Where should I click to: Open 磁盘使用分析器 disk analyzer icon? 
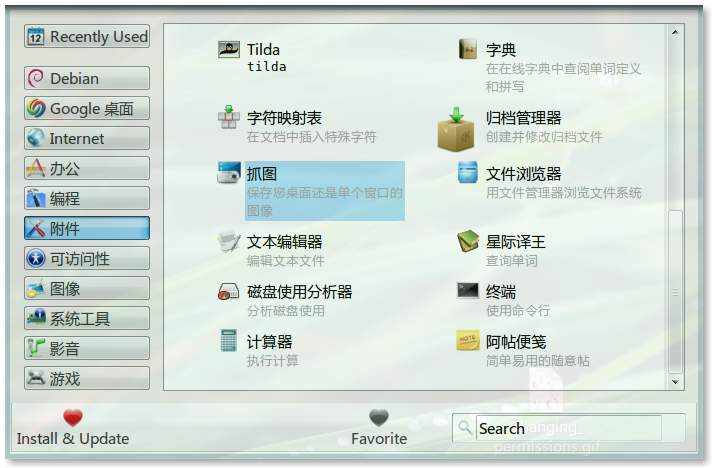click(x=229, y=291)
